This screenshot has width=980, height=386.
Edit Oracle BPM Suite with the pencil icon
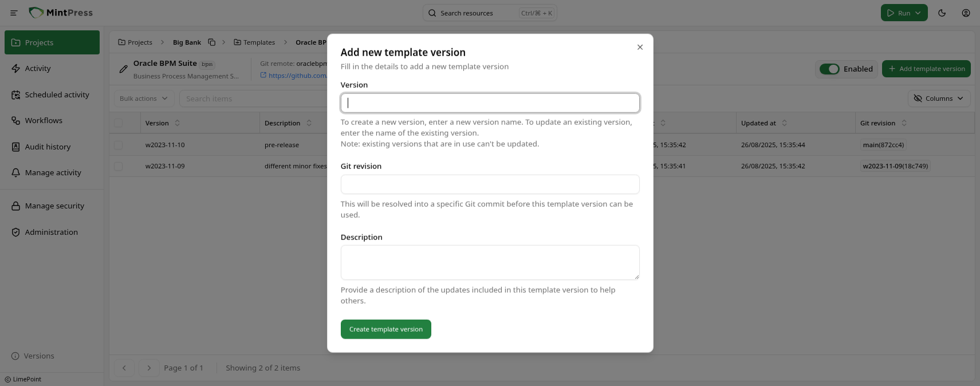123,69
